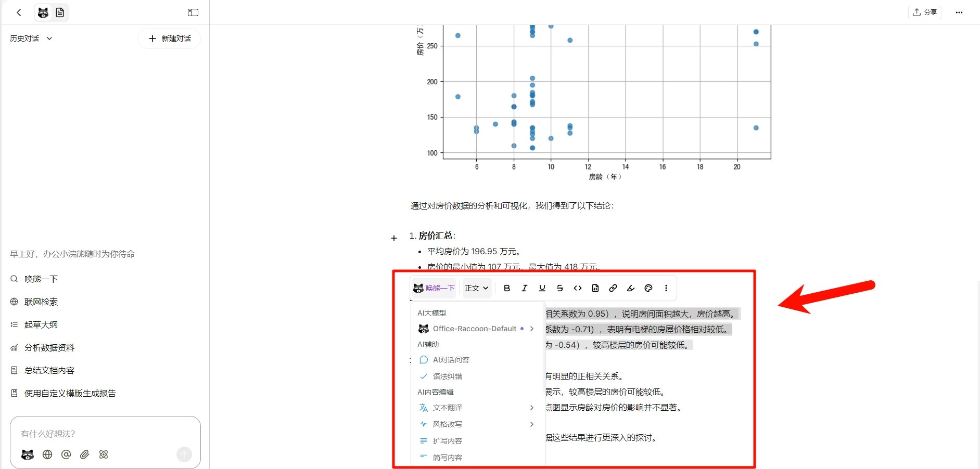Viewport: 980px width, 469px height.
Task: Click the 分享 share button
Action: tap(925, 12)
